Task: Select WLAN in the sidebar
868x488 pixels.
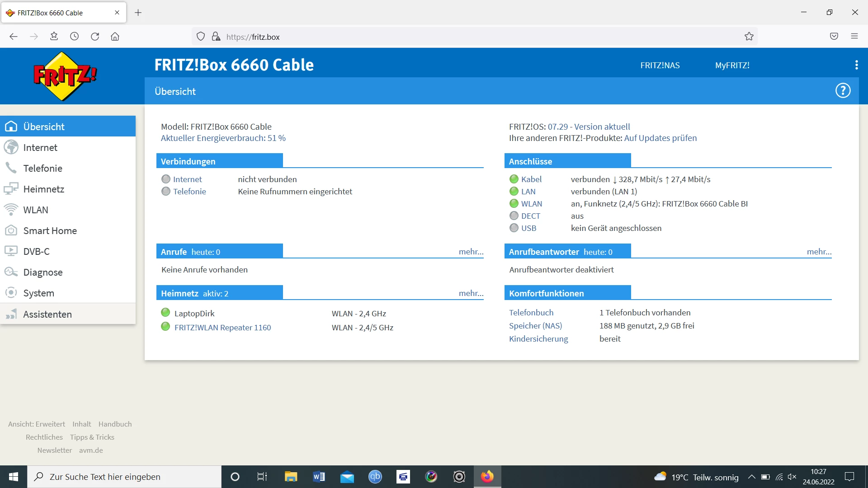Action: 36,210
